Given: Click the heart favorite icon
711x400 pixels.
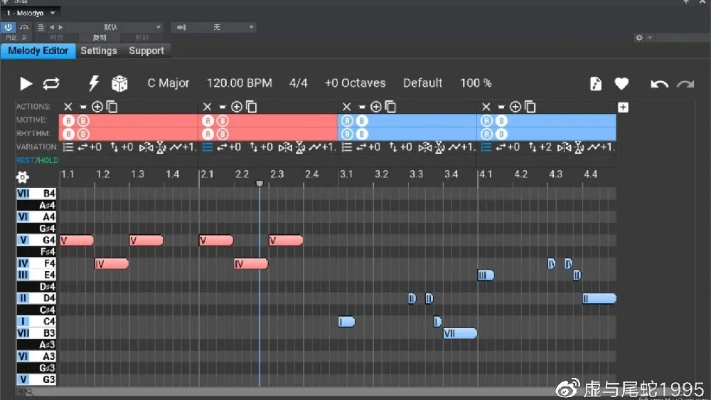Looking at the screenshot, I should (x=621, y=84).
